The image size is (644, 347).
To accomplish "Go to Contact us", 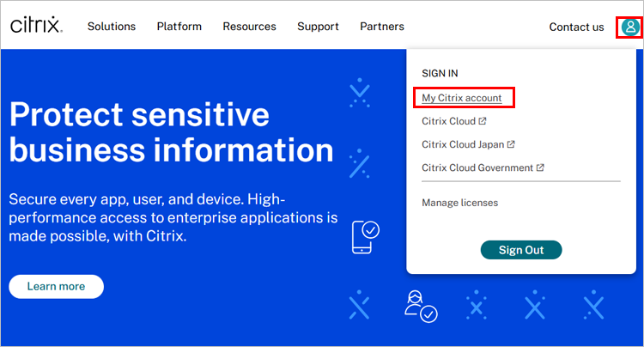I will (576, 27).
